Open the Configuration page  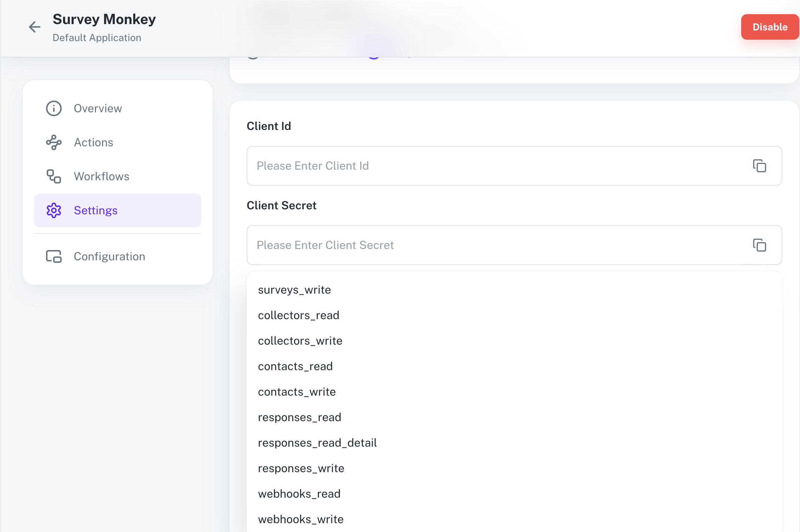[x=109, y=256]
